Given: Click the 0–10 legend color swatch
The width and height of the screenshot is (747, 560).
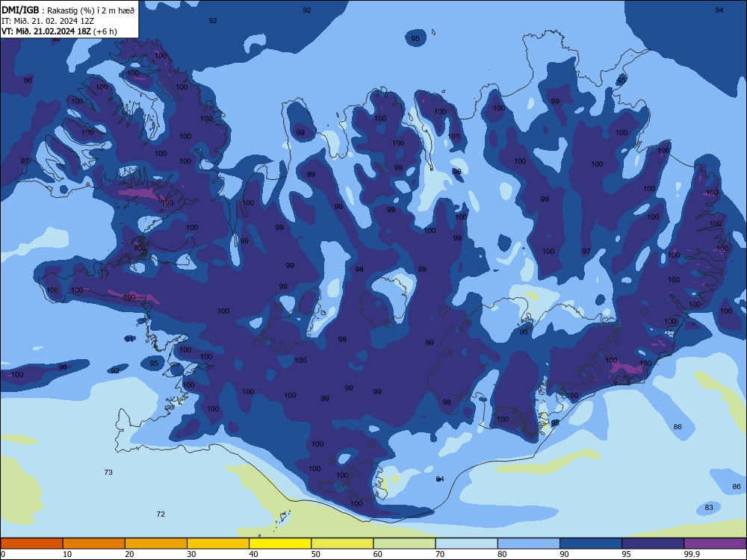Looking at the screenshot, I should click(x=31, y=544).
